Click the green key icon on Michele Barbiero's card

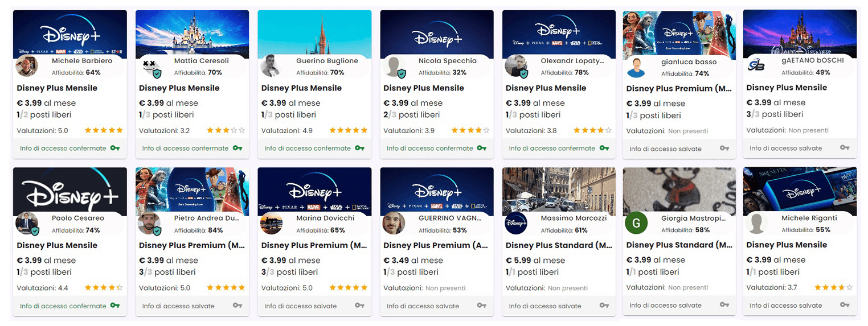(115, 148)
